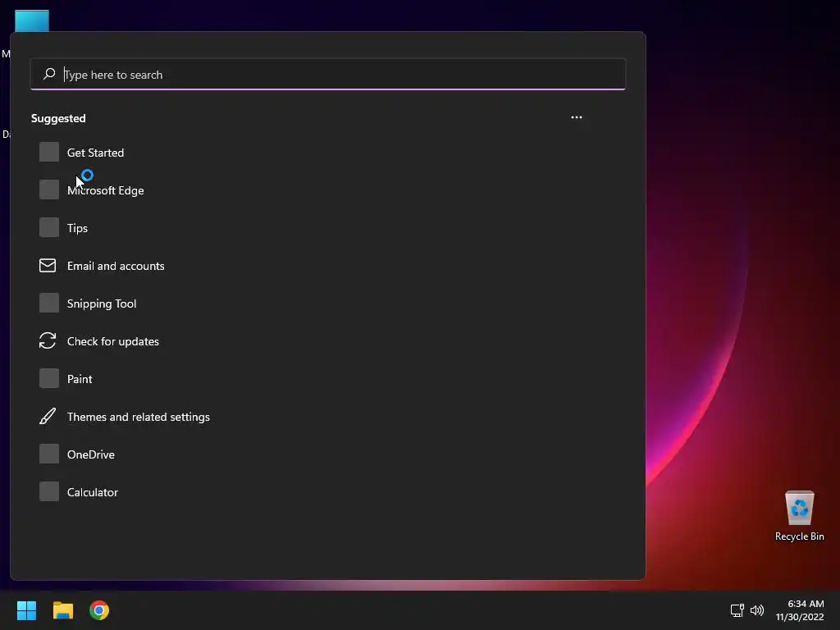
Task: Click the OneDrive icon placeholder
Action: pos(48,454)
